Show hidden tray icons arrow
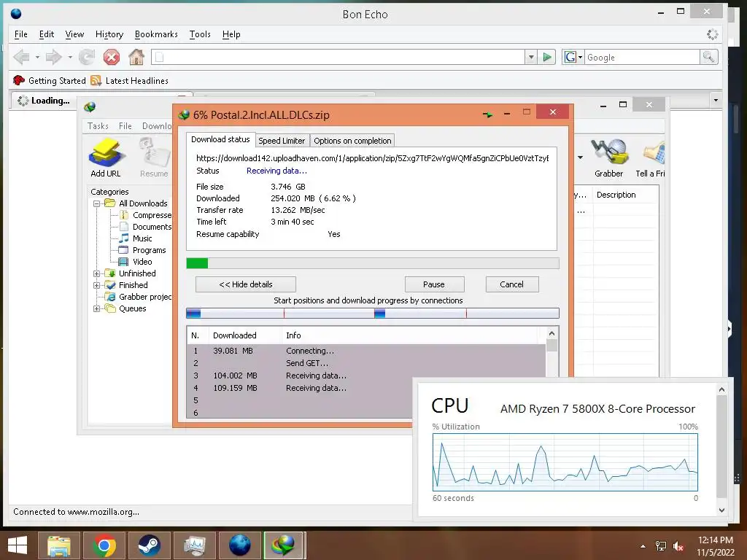747x560 pixels. 643,546
